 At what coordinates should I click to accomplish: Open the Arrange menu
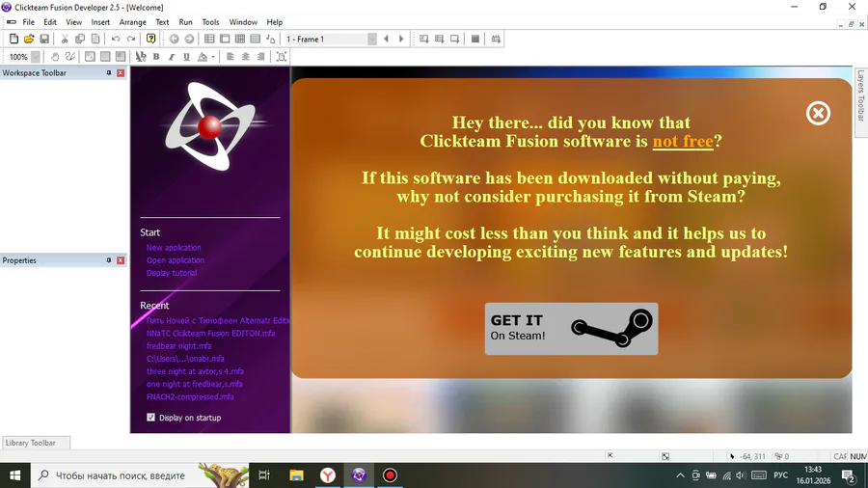tap(133, 22)
